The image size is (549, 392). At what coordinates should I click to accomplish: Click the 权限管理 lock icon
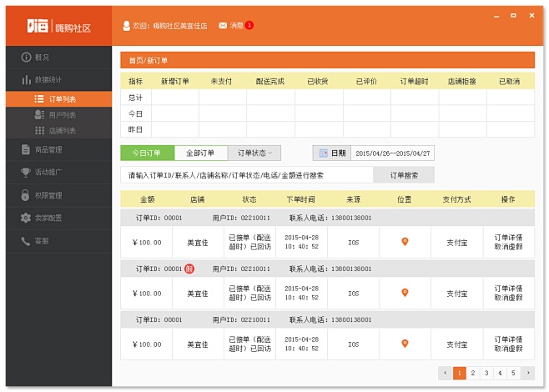tap(26, 195)
